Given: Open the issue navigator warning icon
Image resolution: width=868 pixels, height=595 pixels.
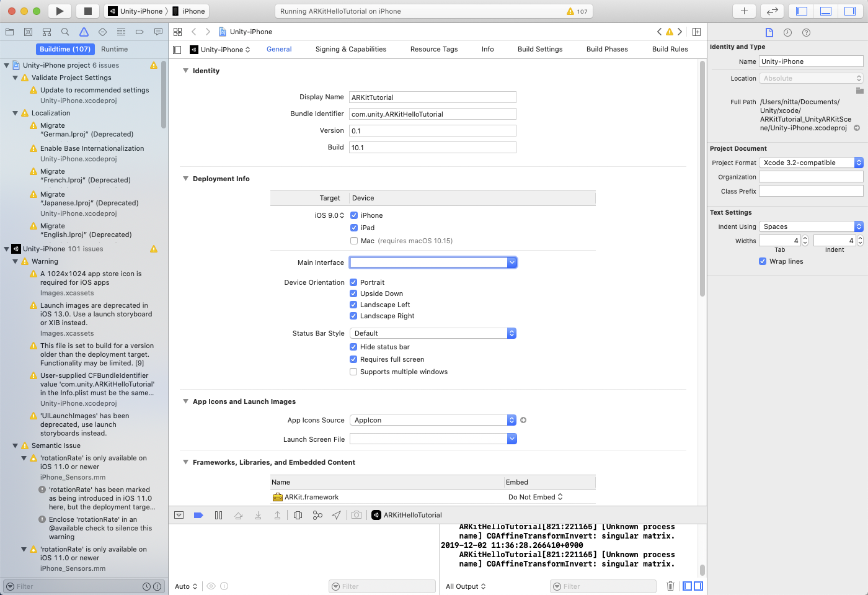Looking at the screenshot, I should [x=84, y=32].
